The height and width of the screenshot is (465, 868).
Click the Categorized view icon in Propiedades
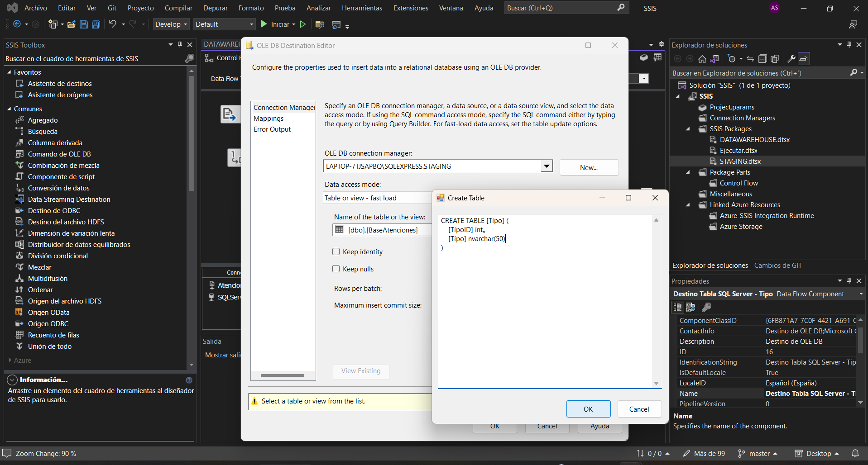coord(677,308)
